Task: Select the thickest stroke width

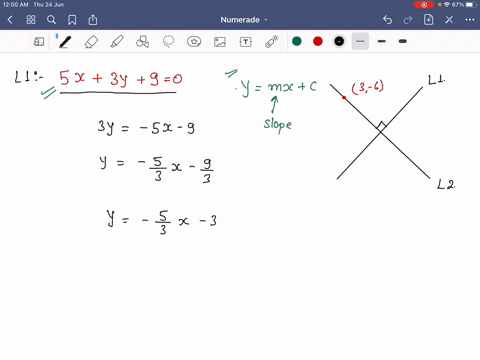Action: pos(403,41)
